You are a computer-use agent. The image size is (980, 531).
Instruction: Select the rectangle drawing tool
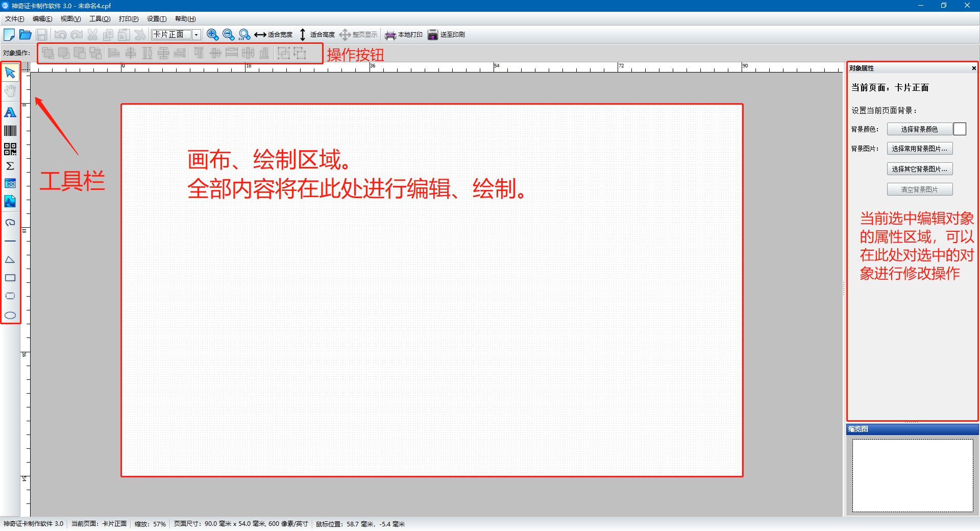click(x=10, y=277)
